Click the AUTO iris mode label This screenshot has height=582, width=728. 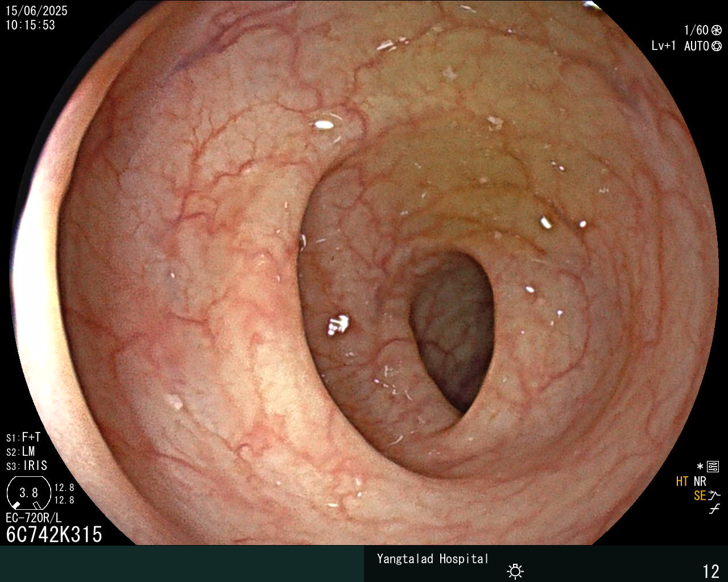(697, 46)
